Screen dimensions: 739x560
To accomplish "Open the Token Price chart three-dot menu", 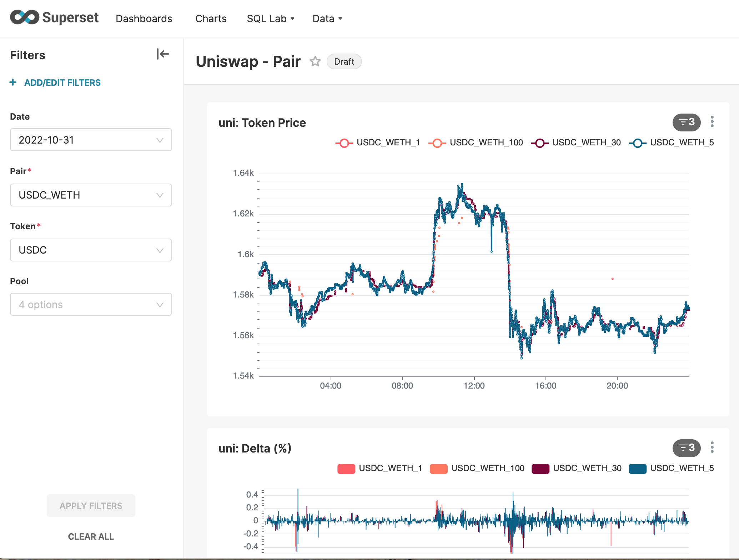I will (712, 122).
